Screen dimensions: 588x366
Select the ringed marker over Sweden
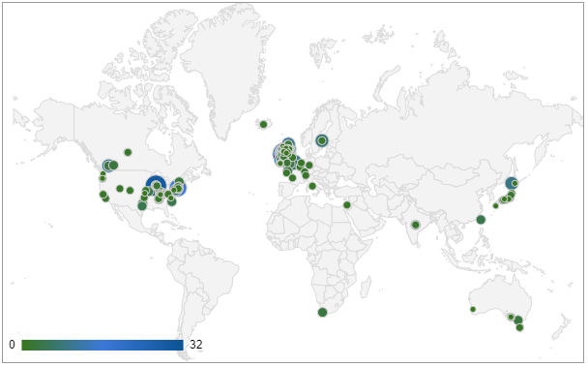[322, 140]
